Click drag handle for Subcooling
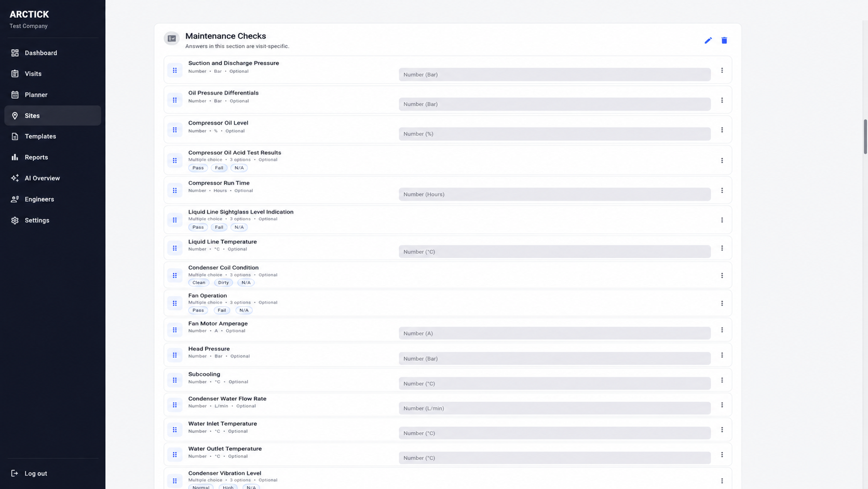868x489 pixels. (x=175, y=380)
